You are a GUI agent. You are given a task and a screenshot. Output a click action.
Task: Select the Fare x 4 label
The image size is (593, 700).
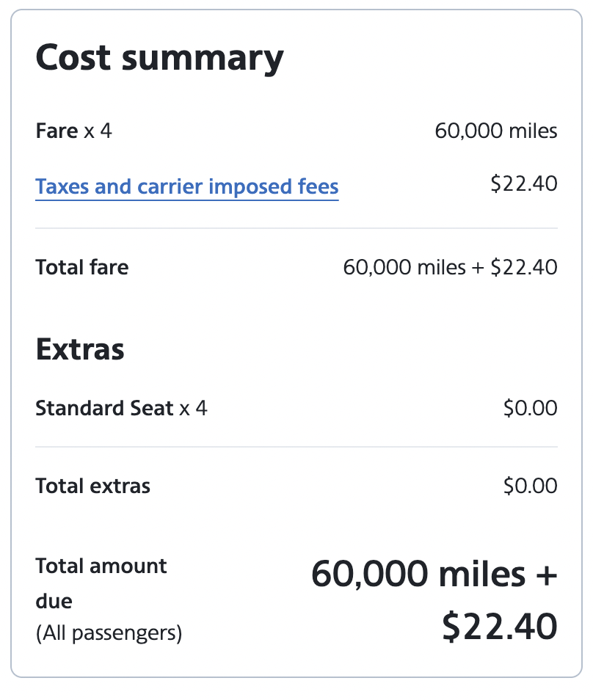click(73, 131)
